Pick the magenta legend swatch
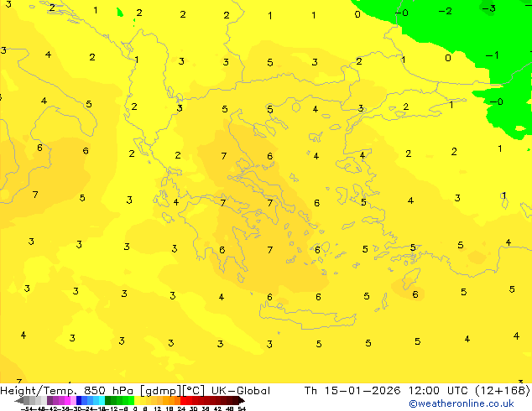The image size is (532, 411). tap(67, 401)
